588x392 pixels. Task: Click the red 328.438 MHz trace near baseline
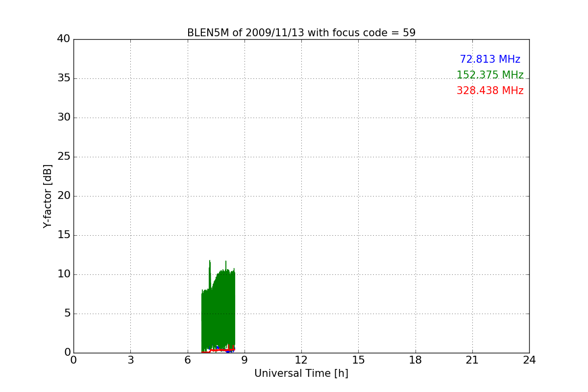coord(219,350)
